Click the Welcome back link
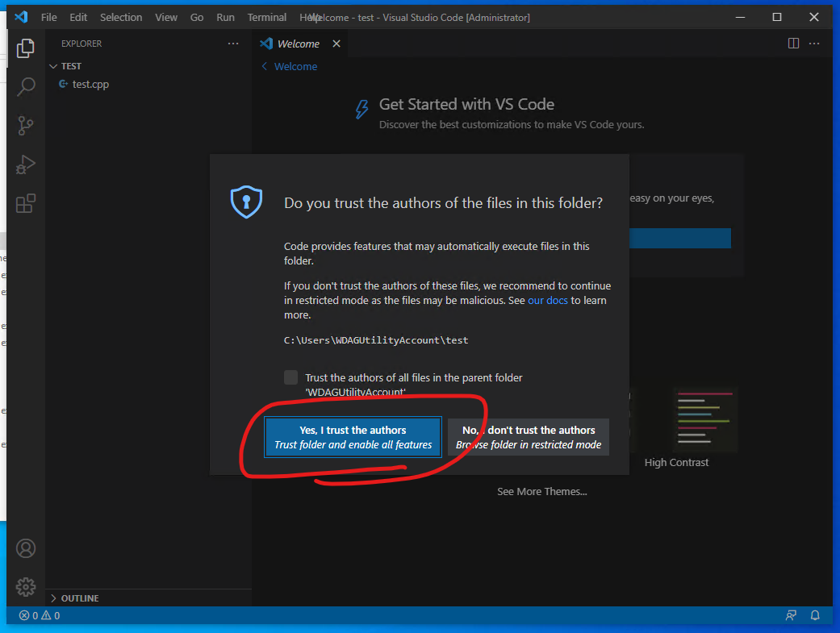Image resolution: width=840 pixels, height=633 pixels. pos(295,66)
